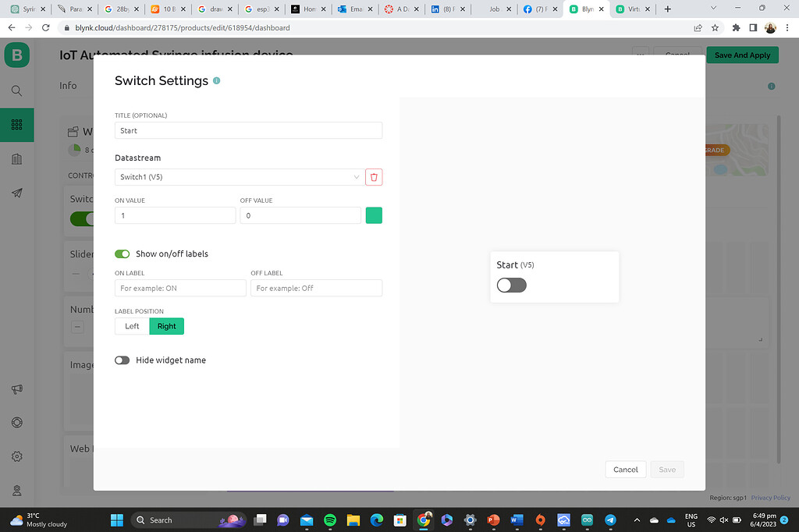Reload the page in browser
Screen dimensions: 799x532
coord(46,28)
